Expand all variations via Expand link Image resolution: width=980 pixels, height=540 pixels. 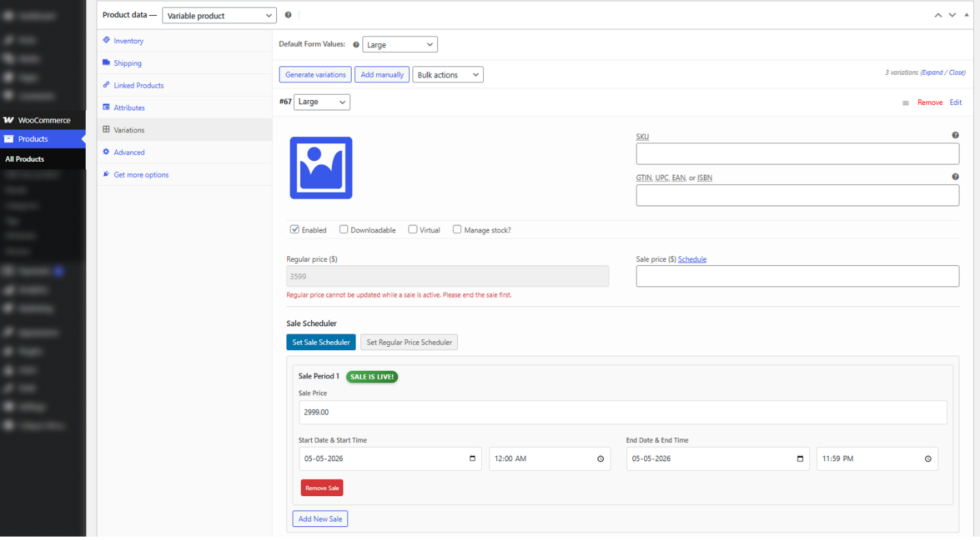pyautogui.click(x=932, y=73)
